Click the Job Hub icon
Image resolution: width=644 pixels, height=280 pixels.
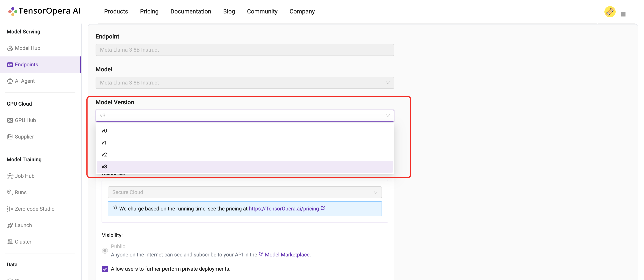click(10, 176)
